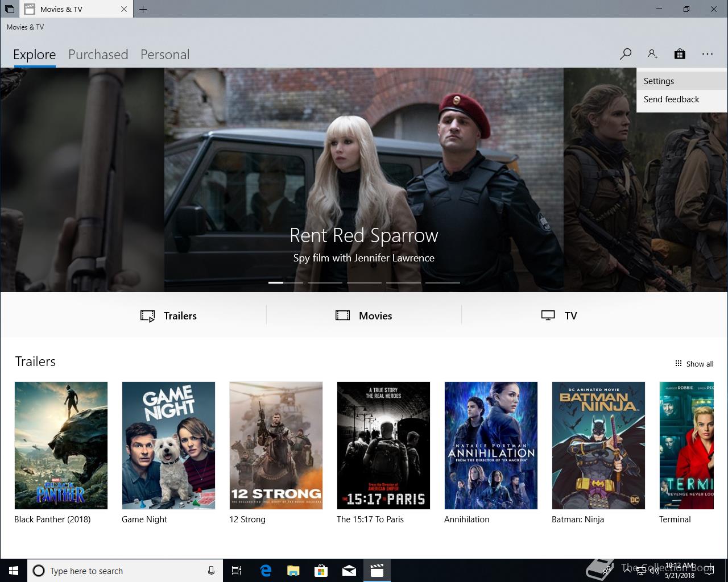The image size is (728, 582).
Task: Click the TV category label
Action: [x=571, y=316]
